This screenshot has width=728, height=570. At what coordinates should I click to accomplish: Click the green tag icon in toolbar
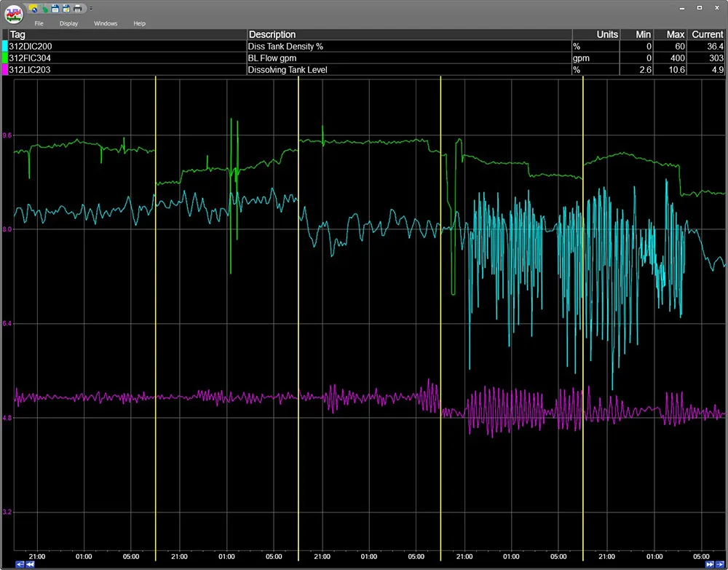click(44, 8)
